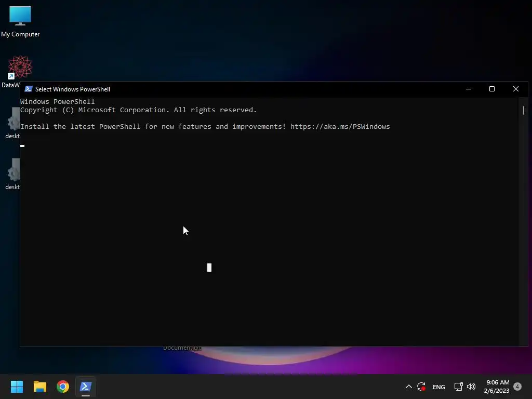Viewport: 532px width, 399px height.
Task: Show hidden system tray icons
Action: click(409, 387)
